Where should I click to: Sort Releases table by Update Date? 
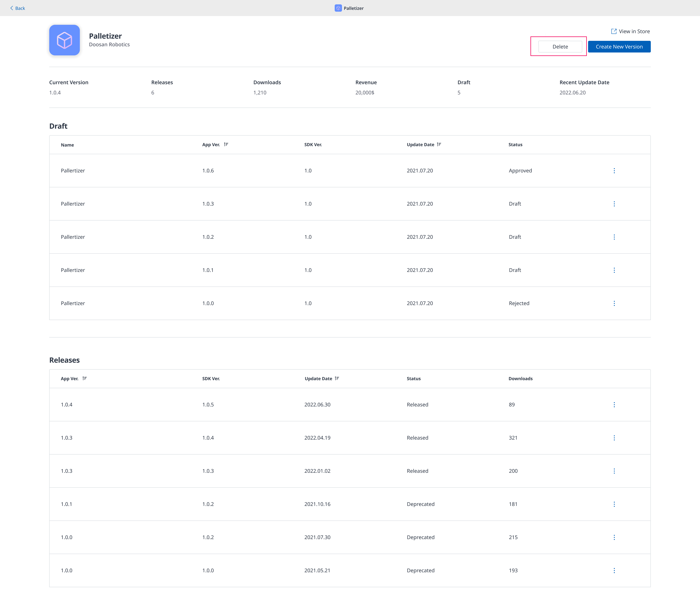coord(337,378)
